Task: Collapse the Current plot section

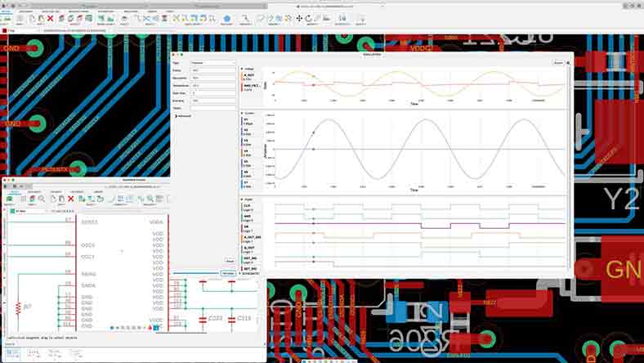Action: 242,113
